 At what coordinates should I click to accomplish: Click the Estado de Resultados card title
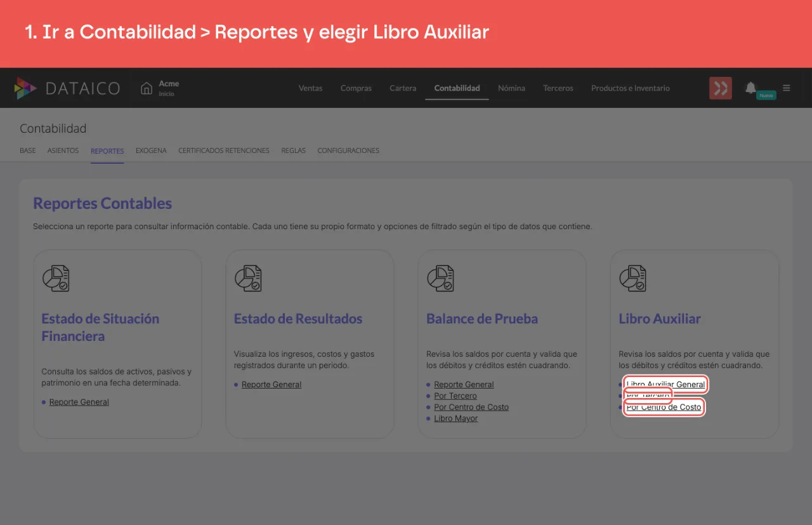coord(298,319)
